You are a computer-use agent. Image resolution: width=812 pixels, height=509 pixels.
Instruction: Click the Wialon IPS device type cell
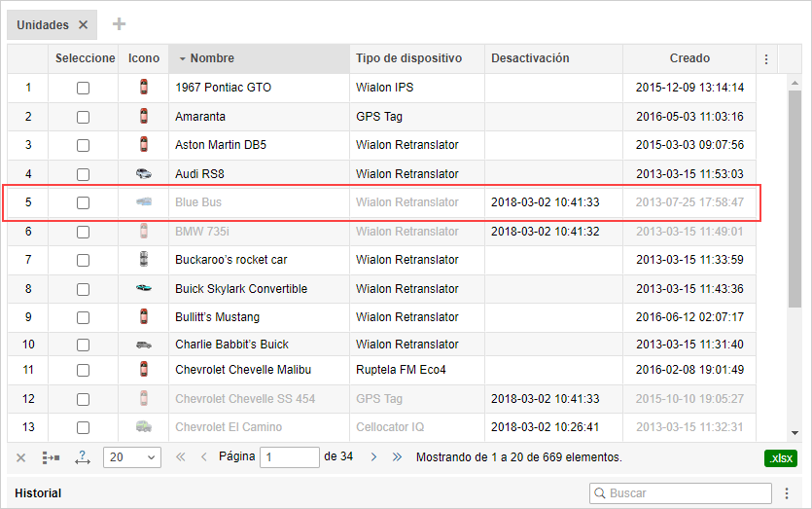point(417,88)
